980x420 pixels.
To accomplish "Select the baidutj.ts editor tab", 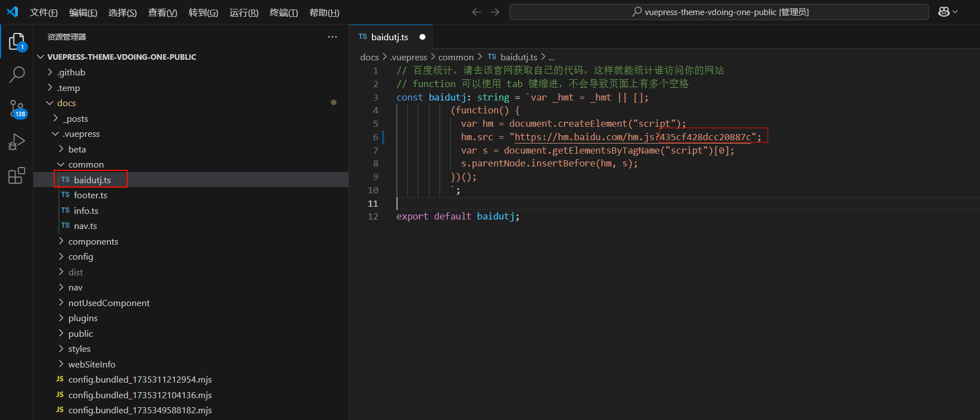I will 390,37.
